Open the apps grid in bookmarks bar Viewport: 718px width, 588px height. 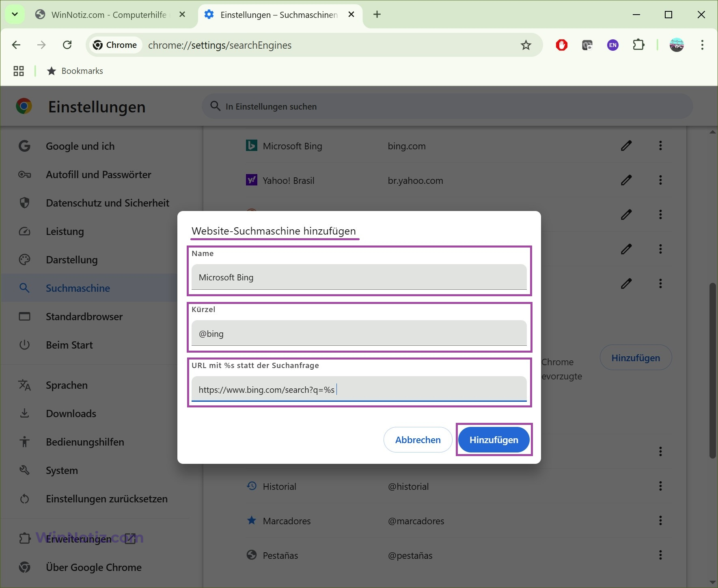pyautogui.click(x=19, y=71)
